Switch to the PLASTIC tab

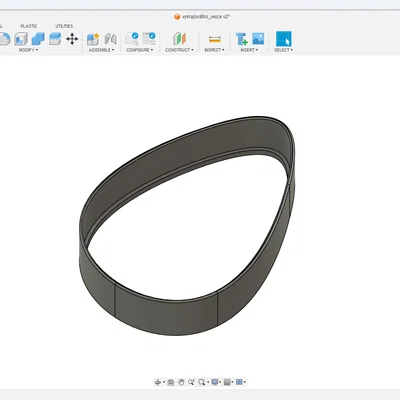[x=29, y=26]
